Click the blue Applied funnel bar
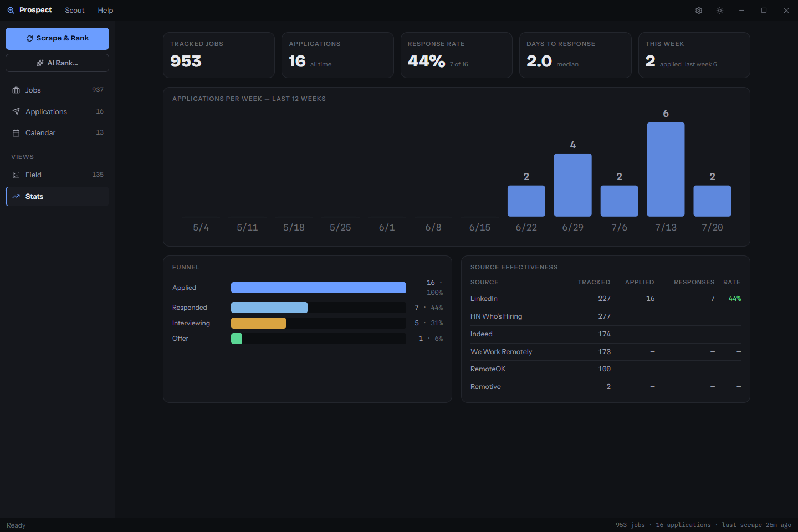The width and height of the screenshot is (798, 532). pos(319,288)
